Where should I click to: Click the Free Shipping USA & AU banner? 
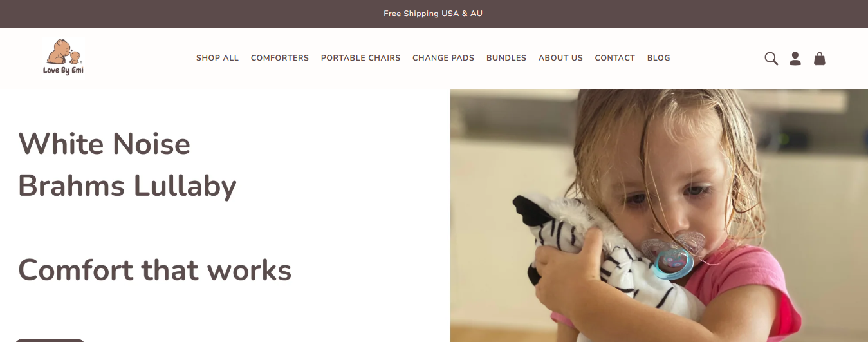tap(433, 14)
